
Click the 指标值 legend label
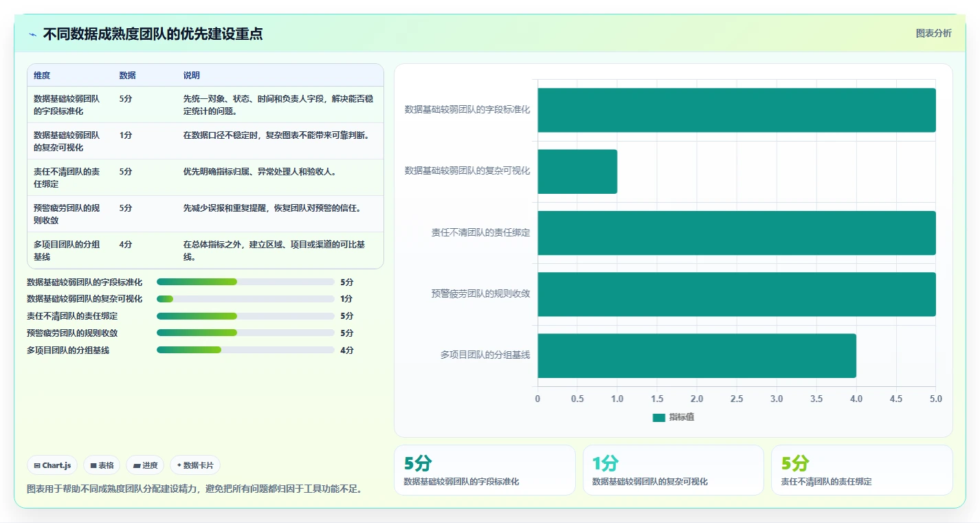(682, 417)
